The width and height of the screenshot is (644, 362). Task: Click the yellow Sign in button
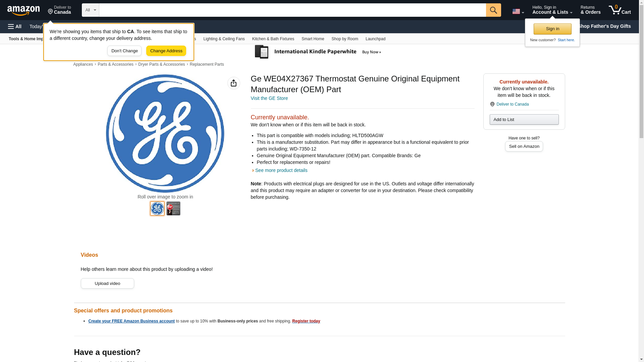point(552,29)
